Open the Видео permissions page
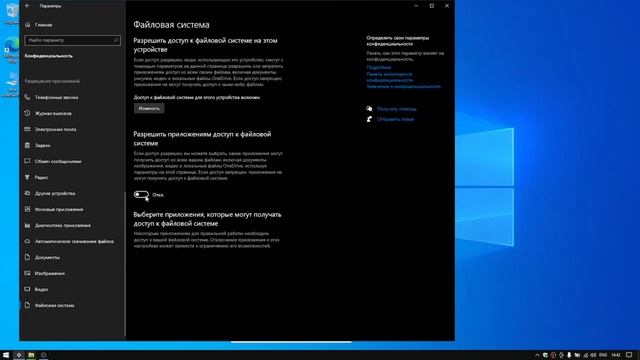 [x=36, y=289]
